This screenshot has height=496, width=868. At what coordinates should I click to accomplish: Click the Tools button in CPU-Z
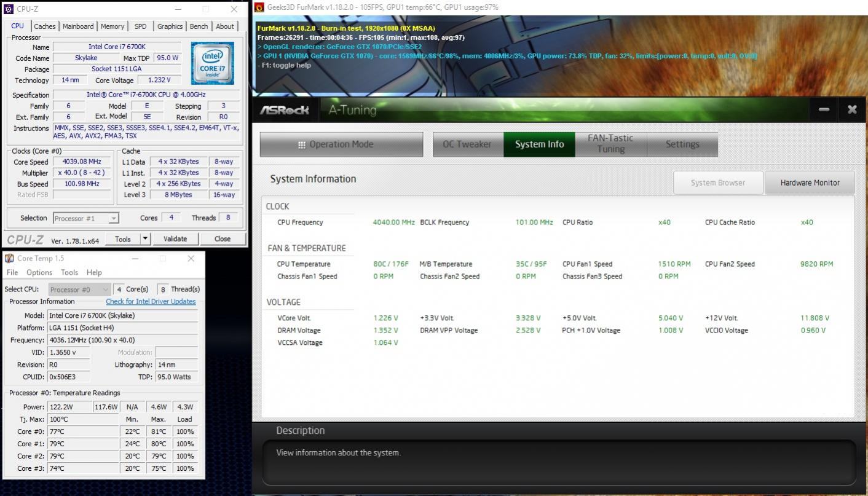click(123, 238)
